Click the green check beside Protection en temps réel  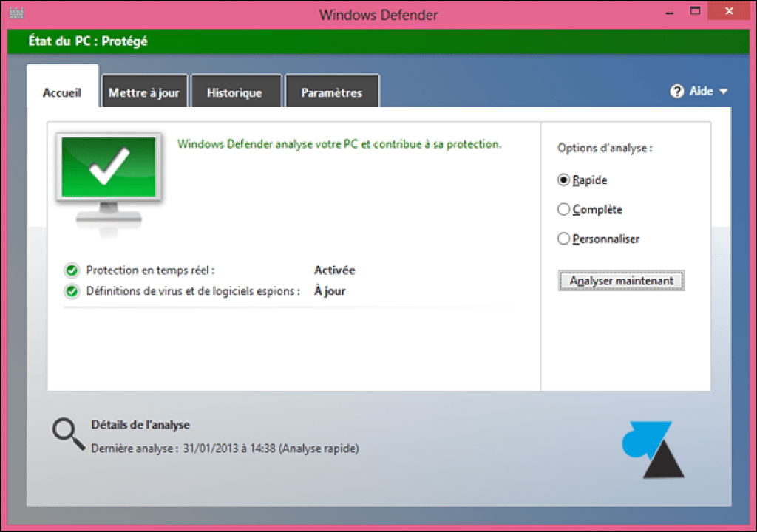pos(72,270)
